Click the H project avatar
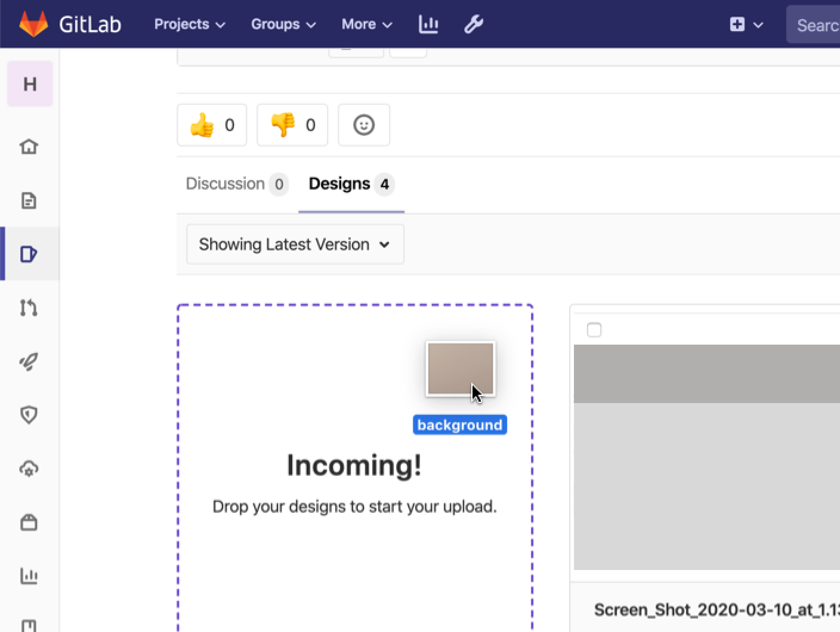The width and height of the screenshot is (840, 632). (30, 83)
